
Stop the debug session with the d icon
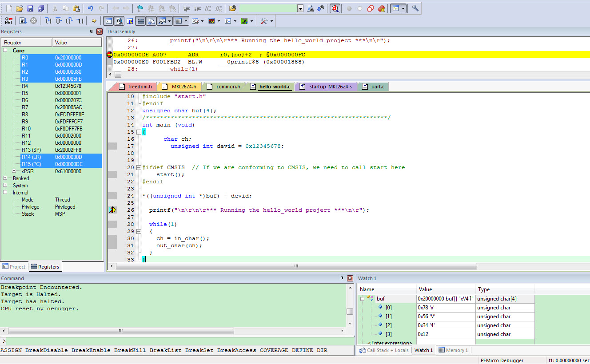click(x=335, y=8)
